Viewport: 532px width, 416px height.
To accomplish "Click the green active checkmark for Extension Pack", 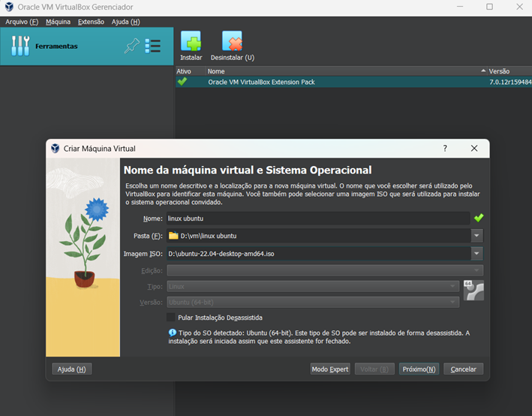I will pos(182,82).
